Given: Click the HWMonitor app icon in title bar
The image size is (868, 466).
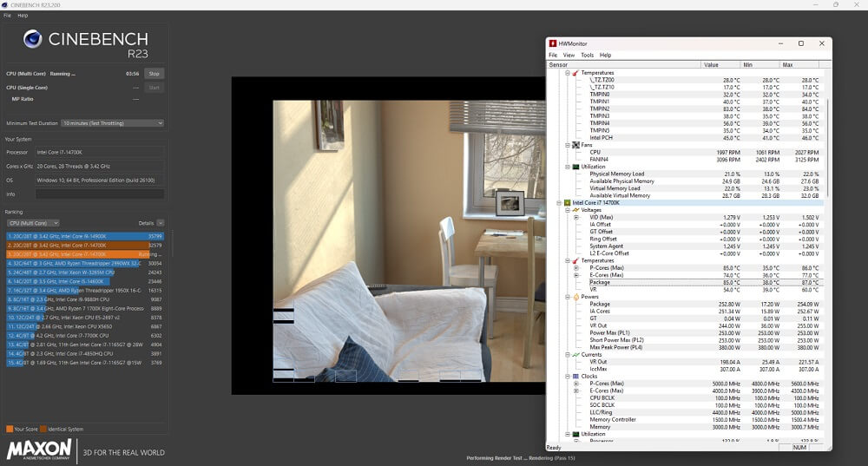Looking at the screenshot, I should point(551,43).
